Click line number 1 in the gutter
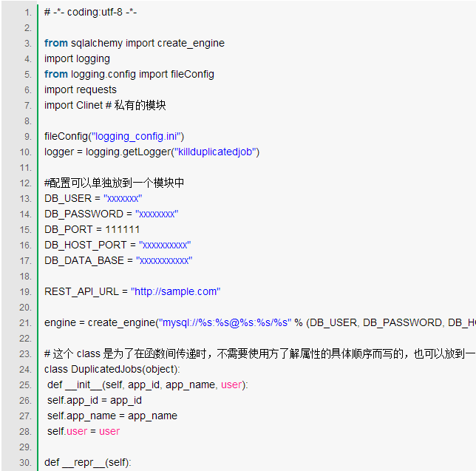The width and height of the screenshot is (476, 471). 28,13
